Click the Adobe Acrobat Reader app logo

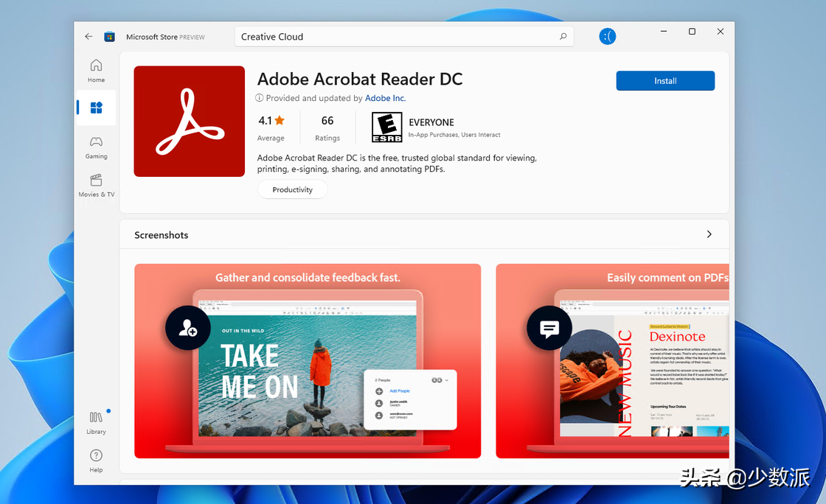(x=189, y=121)
